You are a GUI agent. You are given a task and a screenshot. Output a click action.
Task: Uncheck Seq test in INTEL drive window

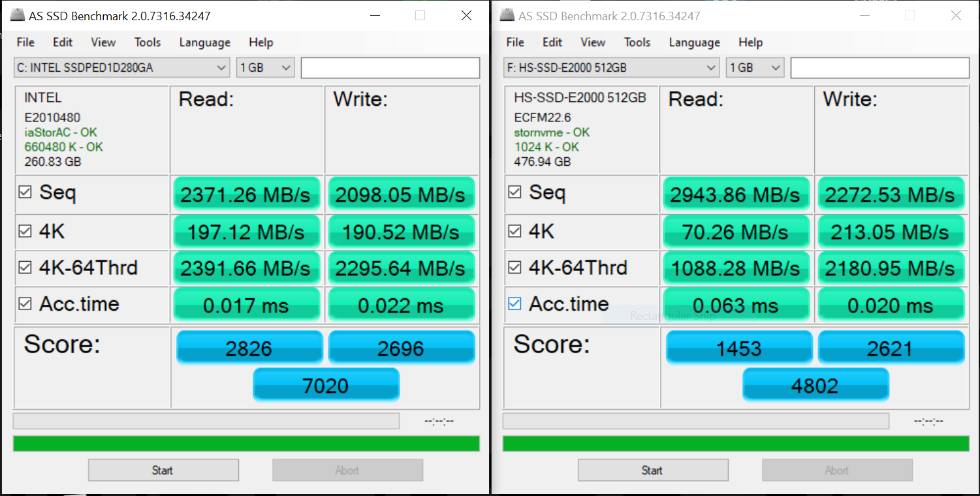click(x=25, y=193)
